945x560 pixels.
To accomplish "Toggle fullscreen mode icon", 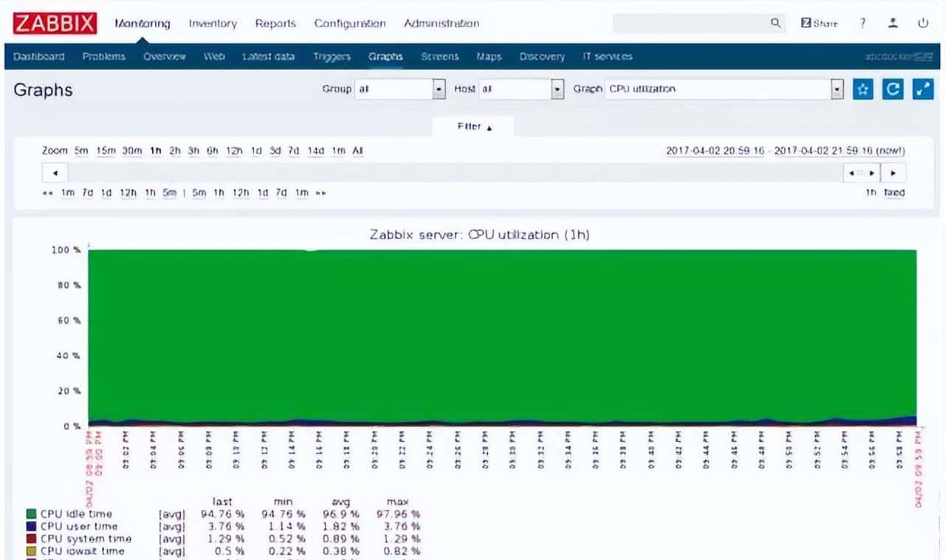I will pyautogui.click(x=923, y=89).
